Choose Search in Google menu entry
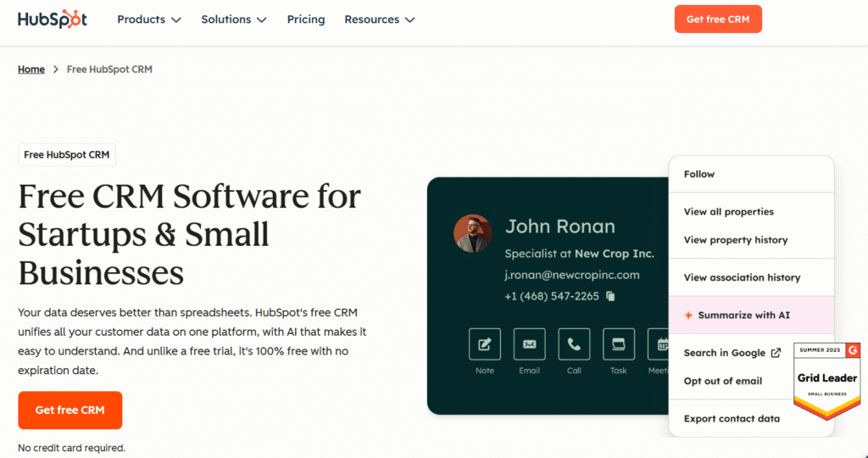Image resolution: width=868 pixels, height=458 pixels. point(724,353)
